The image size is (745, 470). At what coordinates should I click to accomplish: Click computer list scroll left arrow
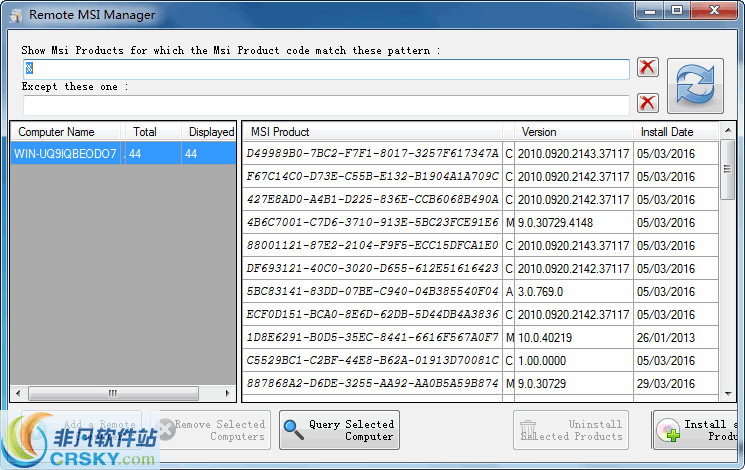(18, 393)
